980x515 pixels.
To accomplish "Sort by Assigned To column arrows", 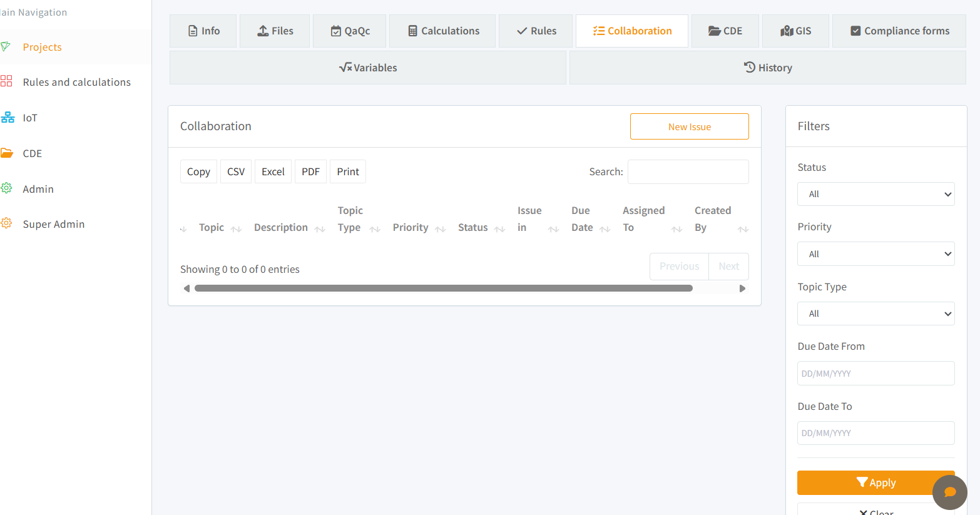I will coord(676,229).
